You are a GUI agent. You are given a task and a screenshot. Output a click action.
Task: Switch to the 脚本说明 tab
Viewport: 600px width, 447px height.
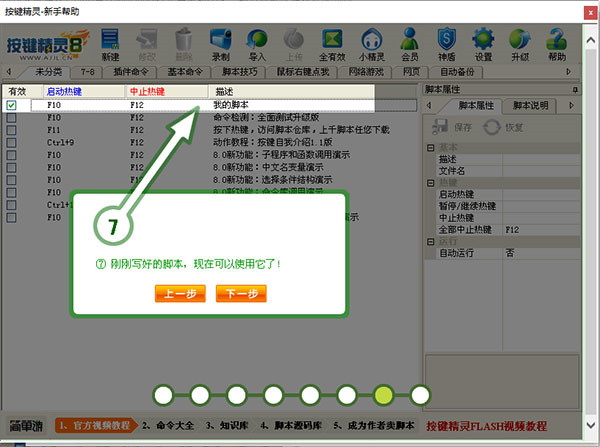tap(530, 106)
